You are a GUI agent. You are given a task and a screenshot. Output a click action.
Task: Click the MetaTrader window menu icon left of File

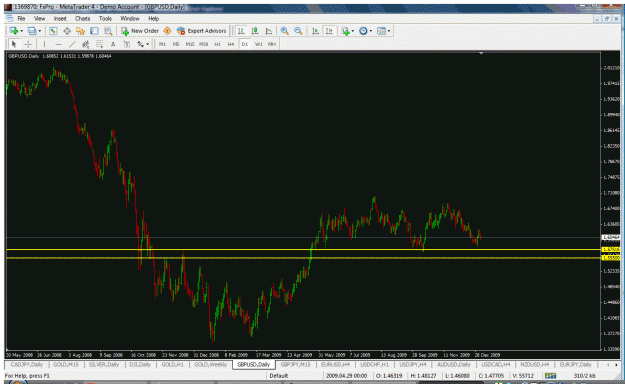[x=10, y=19]
